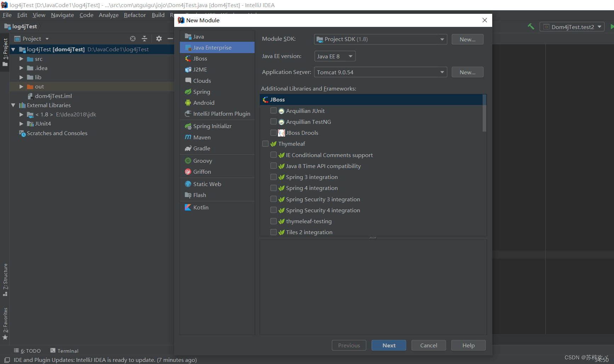Toggle IE Conditional Comments support checkbox
This screenshot has width=614, height=364.
point(273,155)
